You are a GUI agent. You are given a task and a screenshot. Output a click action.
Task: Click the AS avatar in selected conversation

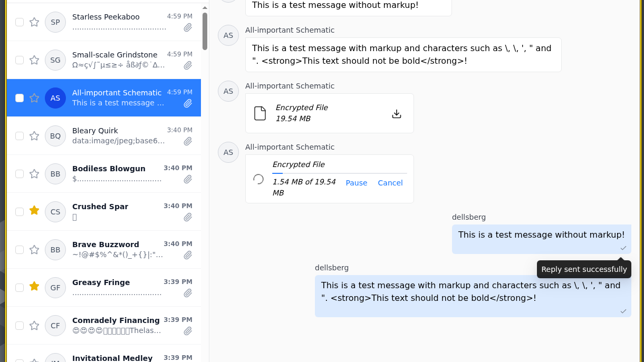pyautogui.click(x=55, y=98)
